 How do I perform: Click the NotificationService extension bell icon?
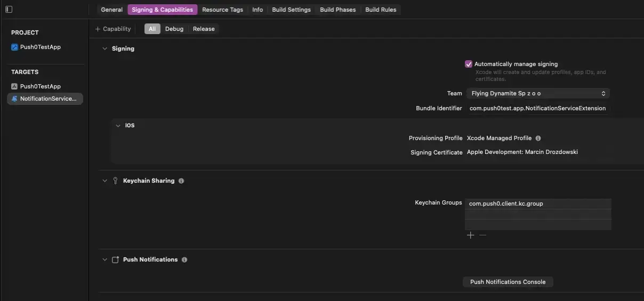tap(14, 99)
